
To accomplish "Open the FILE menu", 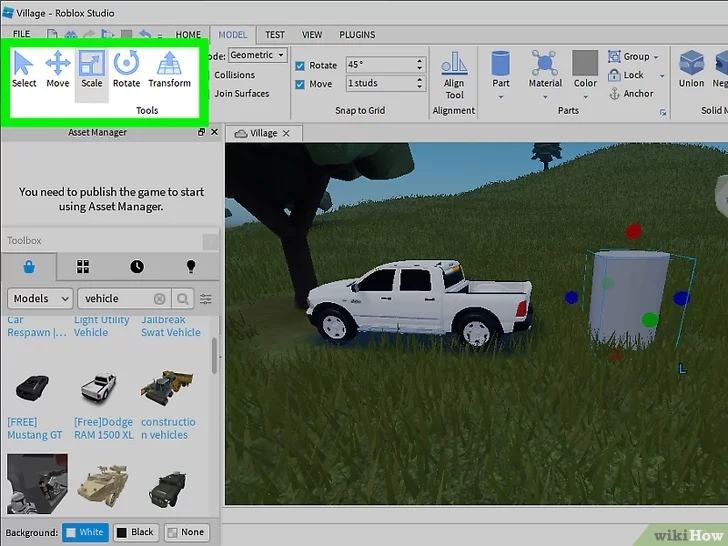I will click(21, 34).
